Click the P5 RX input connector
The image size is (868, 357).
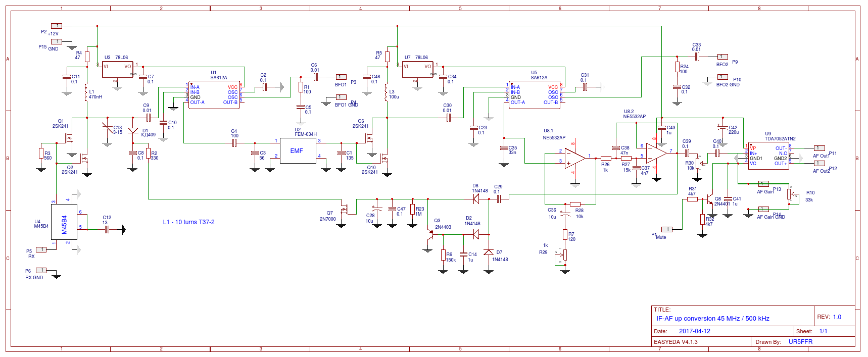coord(41,249)
